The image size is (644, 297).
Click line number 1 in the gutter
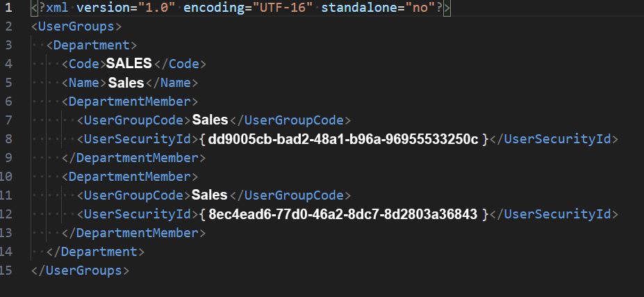[x=8, y=9]
